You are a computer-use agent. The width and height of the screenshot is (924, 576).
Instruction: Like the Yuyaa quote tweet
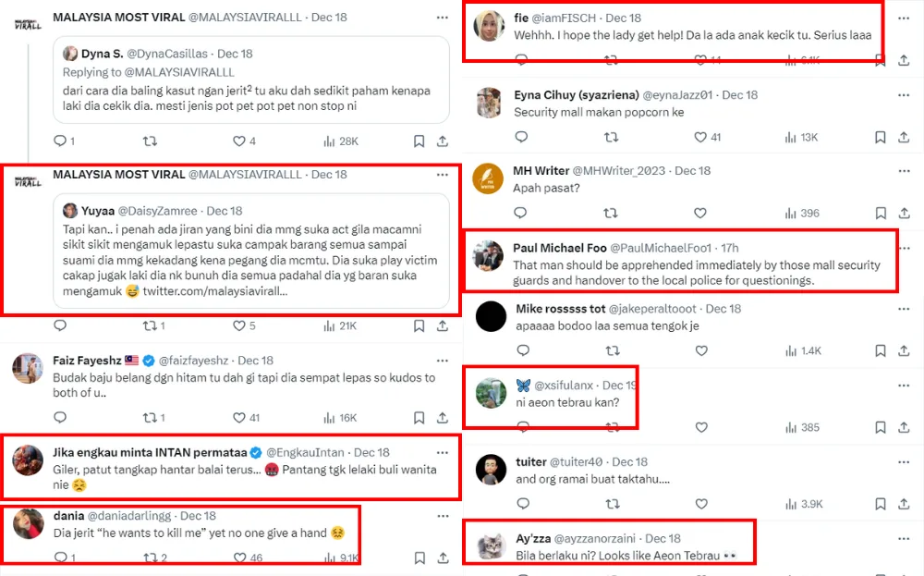[238, 325]
